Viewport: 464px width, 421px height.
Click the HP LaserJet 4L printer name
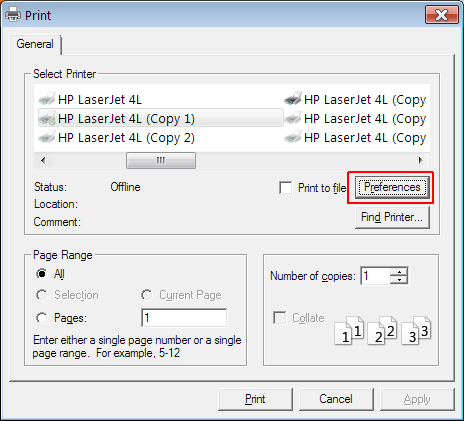click(100, 99)
